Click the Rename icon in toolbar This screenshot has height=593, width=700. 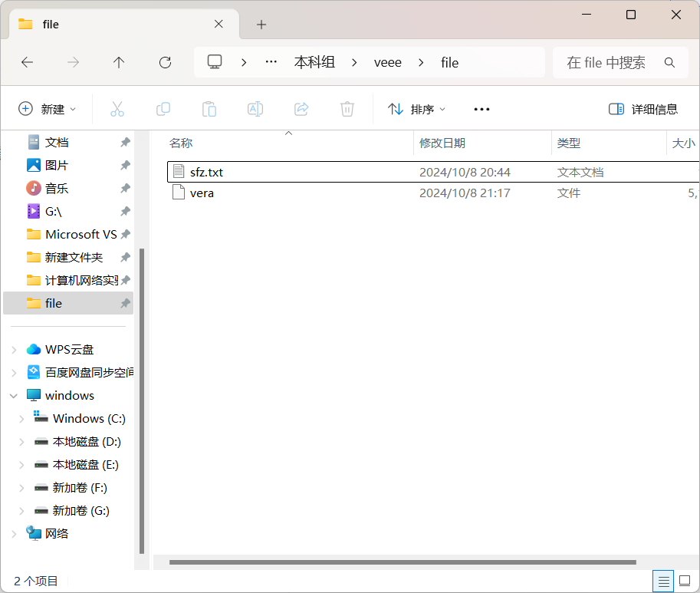pyautogui.click(x=255, y=109)
